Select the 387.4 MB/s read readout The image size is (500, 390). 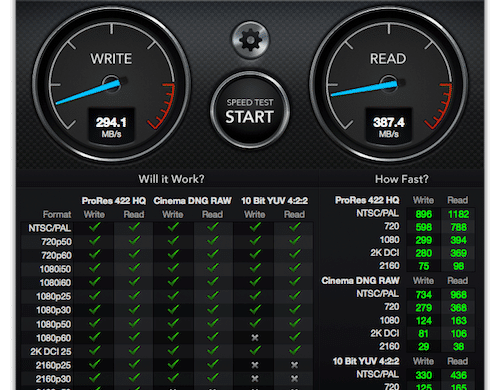click(389, 127)
